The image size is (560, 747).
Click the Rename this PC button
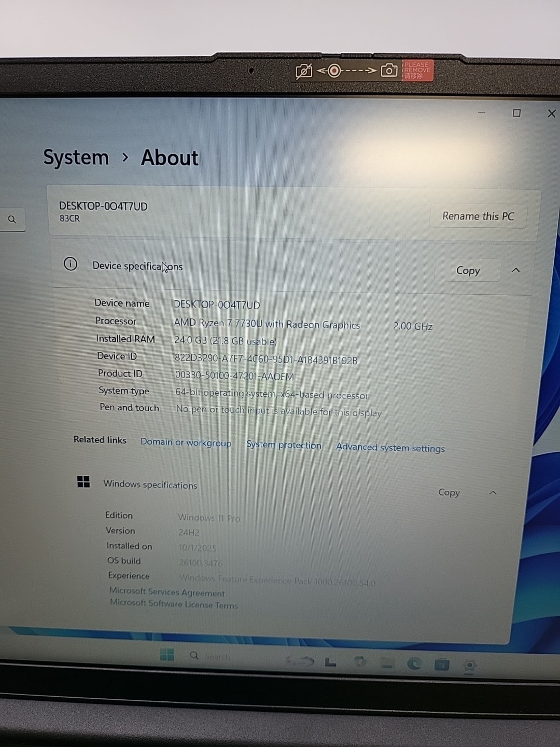pyautogui.click(x=478, y=216)
